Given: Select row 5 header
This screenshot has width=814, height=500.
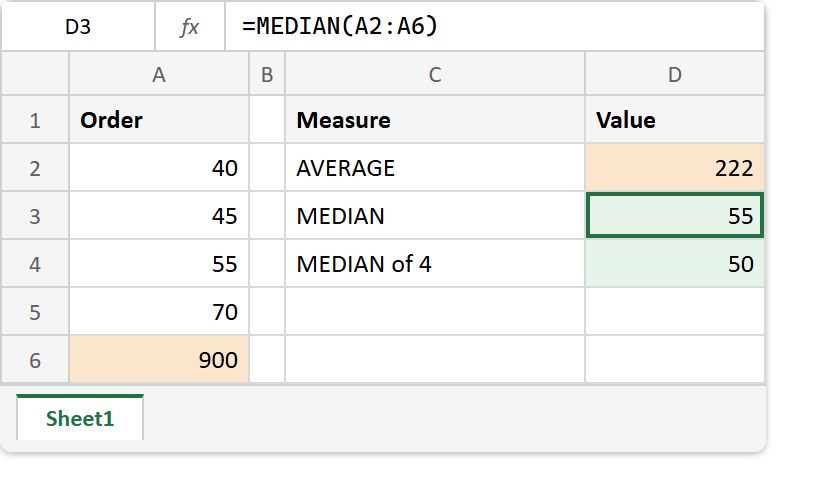Looking at the screenshot, I should tap(35, 312).
